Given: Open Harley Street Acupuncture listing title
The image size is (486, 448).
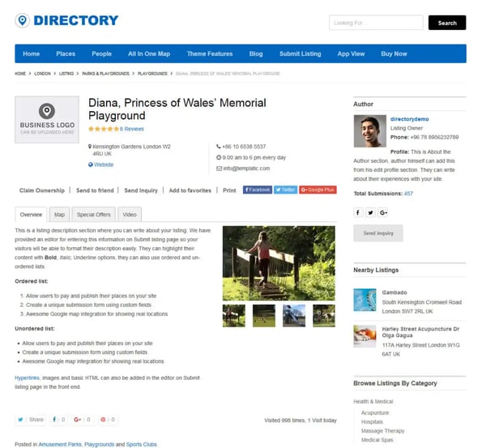Looking at the screenshot, I should click(x=420, y=332).
